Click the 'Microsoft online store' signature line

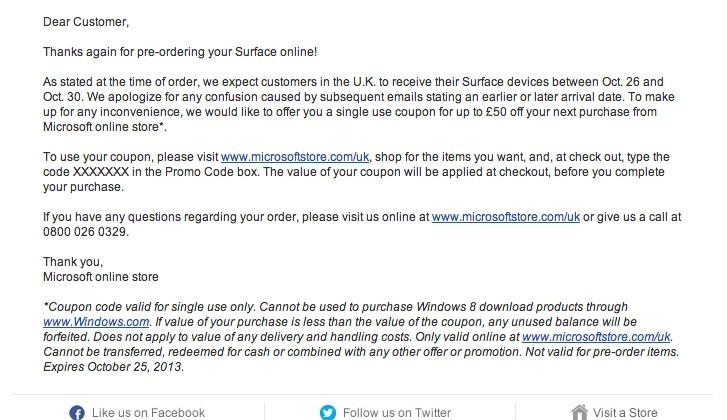[101, 277]
